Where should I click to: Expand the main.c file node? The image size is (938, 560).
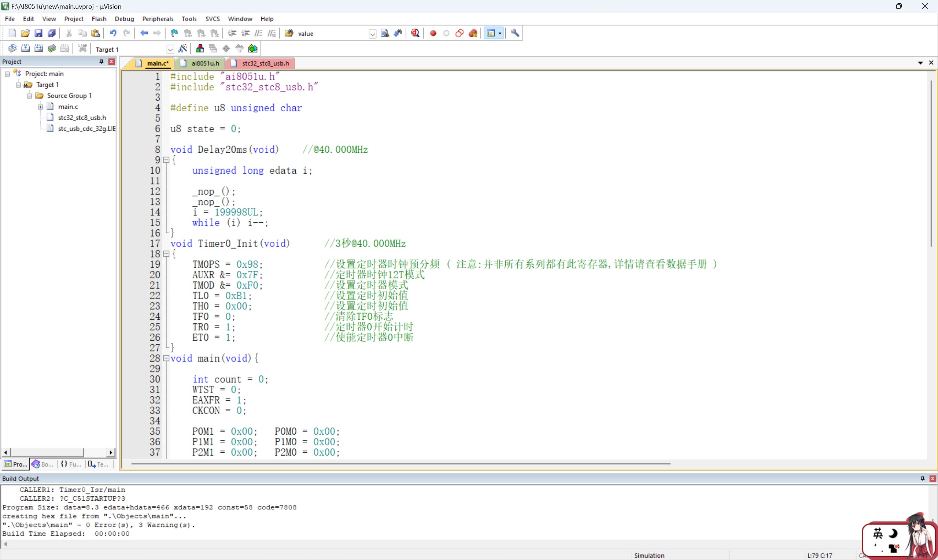click(40, 107)
